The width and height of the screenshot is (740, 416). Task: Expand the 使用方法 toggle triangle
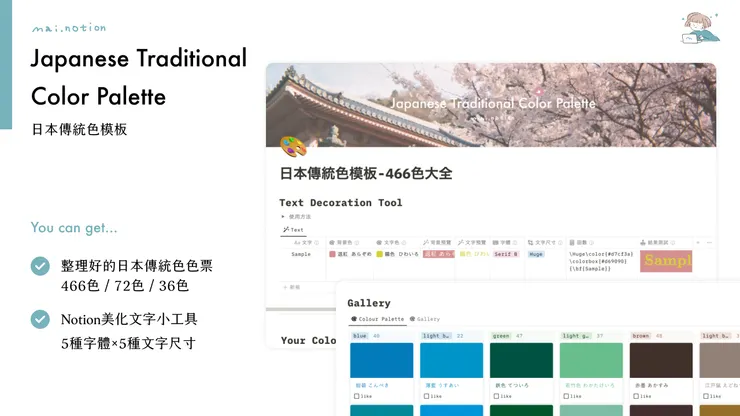tap(283, 217)
